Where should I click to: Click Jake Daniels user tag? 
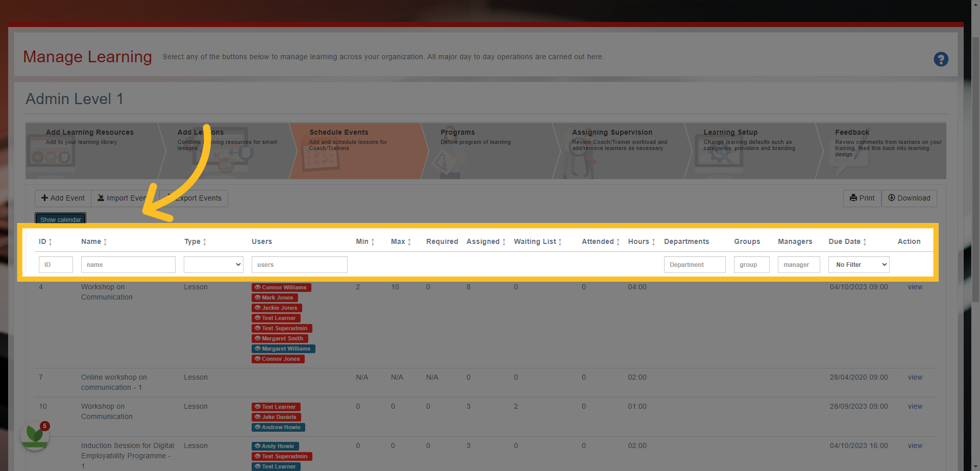tap(276, 417)
